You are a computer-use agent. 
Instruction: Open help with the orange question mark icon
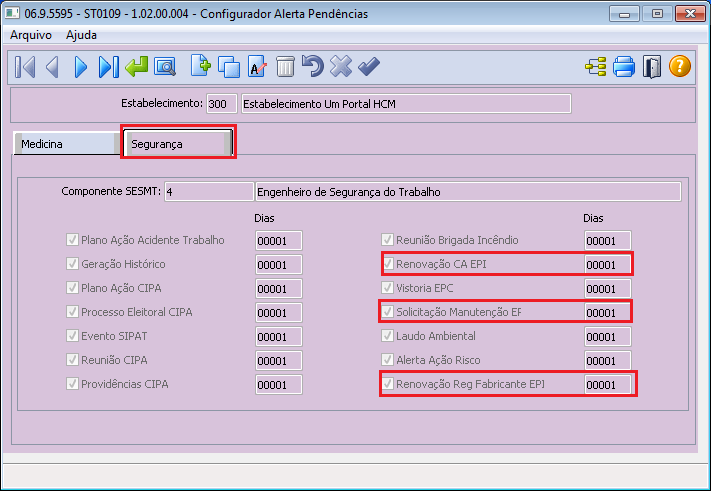coord(680,66)
